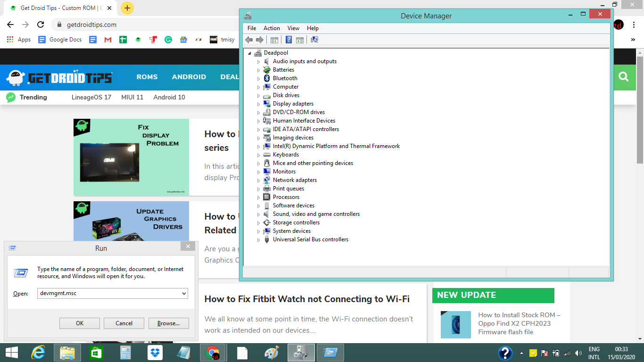Click the Windows Start button
The image size is (644, 362).
(x=11, y=353)
